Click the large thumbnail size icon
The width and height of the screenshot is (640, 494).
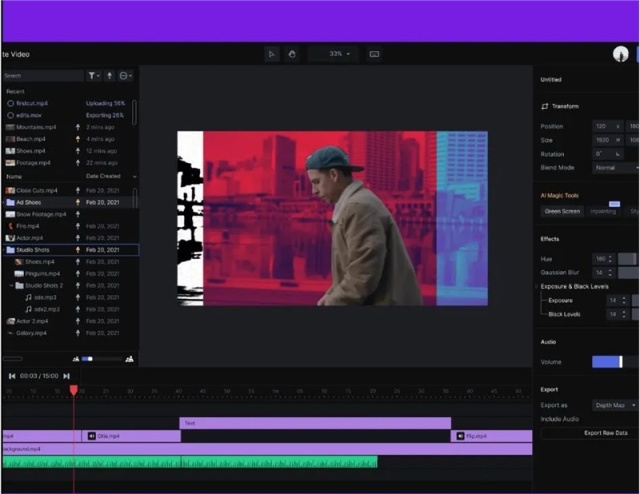129,359
